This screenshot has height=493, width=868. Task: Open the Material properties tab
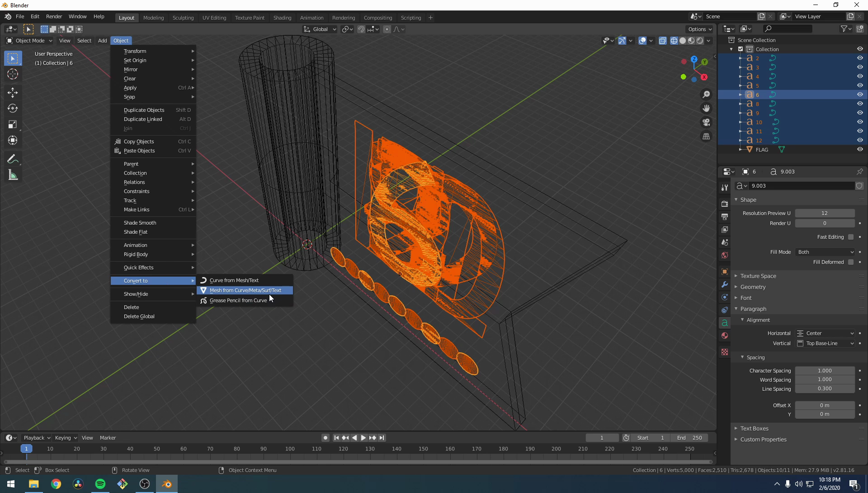[x=725, y=336]
